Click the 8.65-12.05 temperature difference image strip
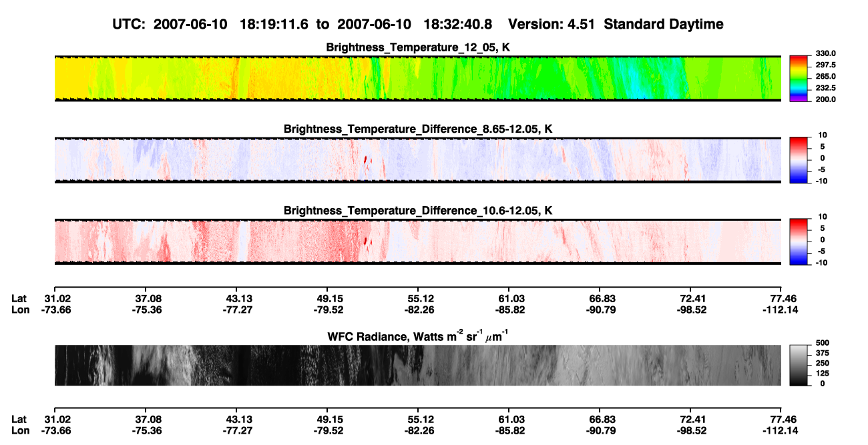Image resolution: width=868 pixels, height=445 pixels. pyautogui.click(x=417, y=160)
